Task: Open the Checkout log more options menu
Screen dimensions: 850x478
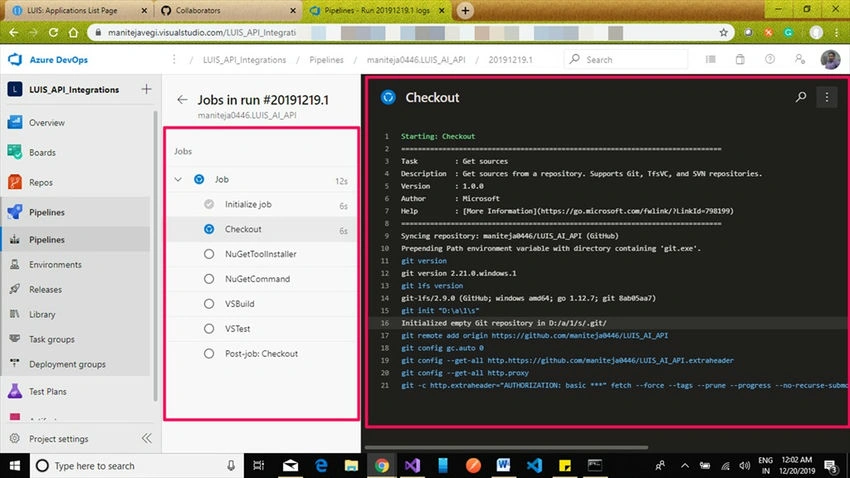Action: coord(827,97)
